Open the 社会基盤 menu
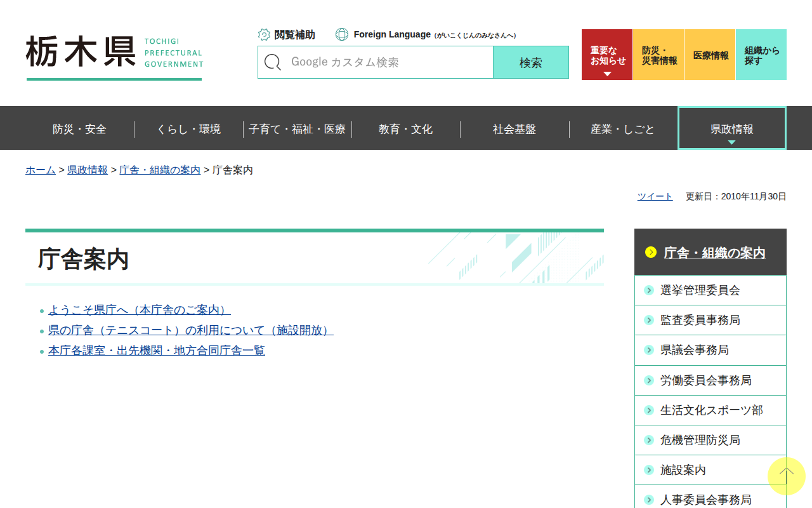 (x=514, y=129)
